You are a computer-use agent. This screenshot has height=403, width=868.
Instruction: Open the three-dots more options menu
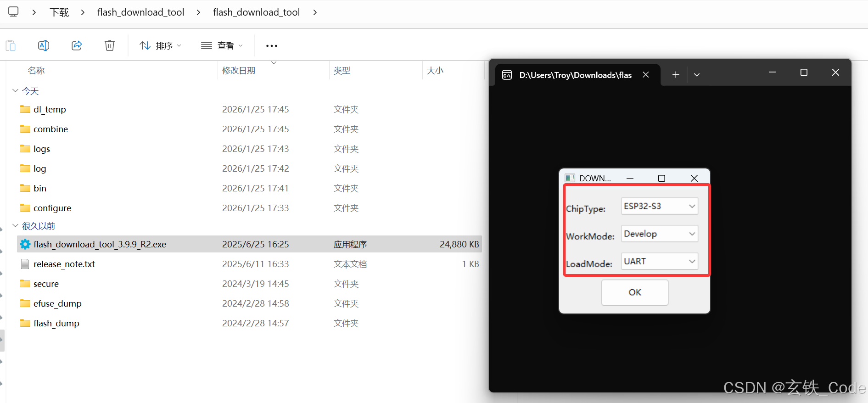tap(272, 46)
